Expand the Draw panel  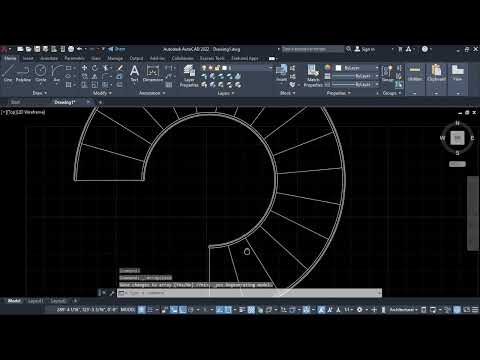click(40, 93)
